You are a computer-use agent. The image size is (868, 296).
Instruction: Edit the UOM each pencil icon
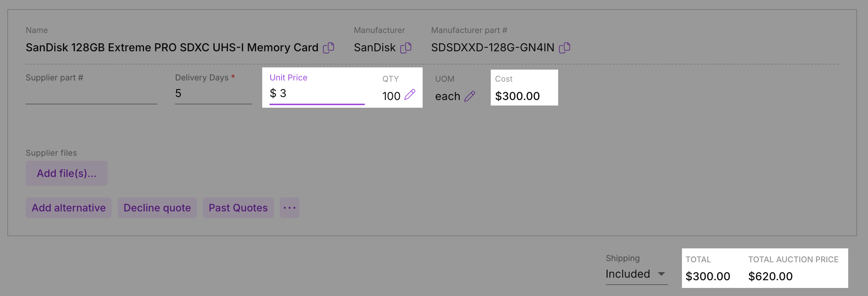(470, 96)
